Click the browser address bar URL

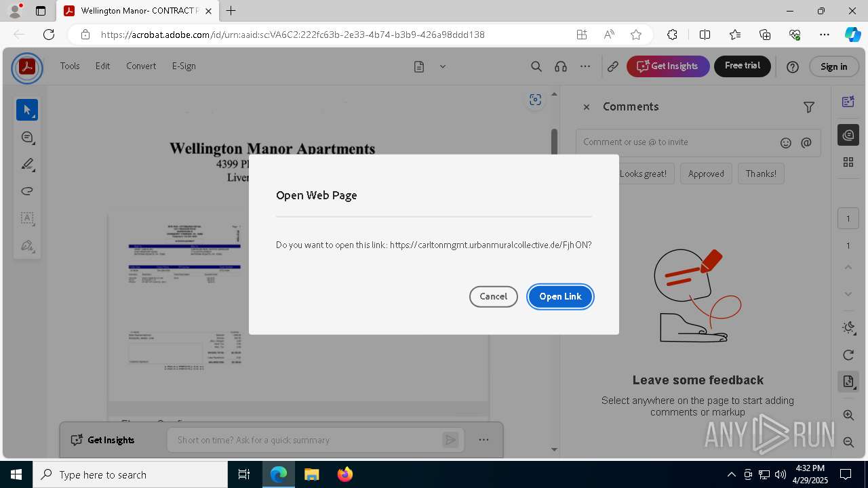[292, 35]
